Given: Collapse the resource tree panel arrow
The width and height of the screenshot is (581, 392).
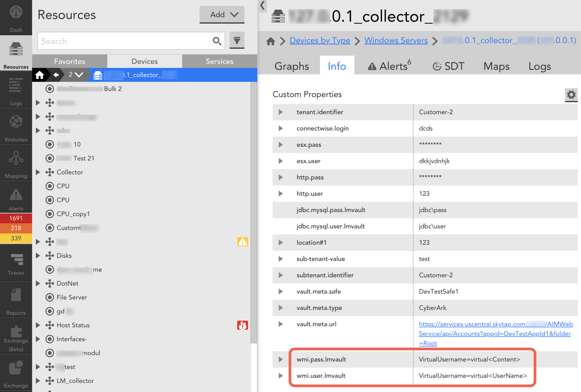Looking at the screenshot, I should [263, 5].
